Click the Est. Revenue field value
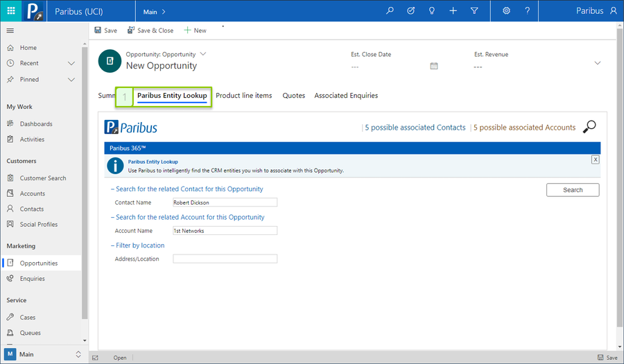Image resolution: width=624 pixels, height=364 pixels. 478,67
